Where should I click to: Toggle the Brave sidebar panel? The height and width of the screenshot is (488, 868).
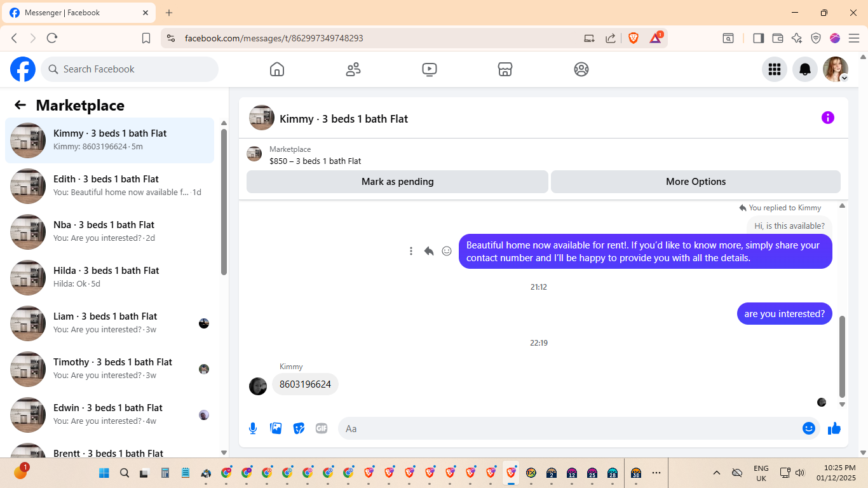tap(758, 38)
